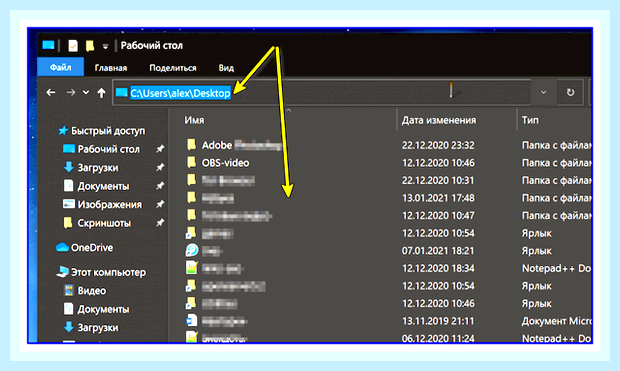This screenshot has height=371, width=620.
Task: Open the Поделиться ribbon tab
Action: 173,68
